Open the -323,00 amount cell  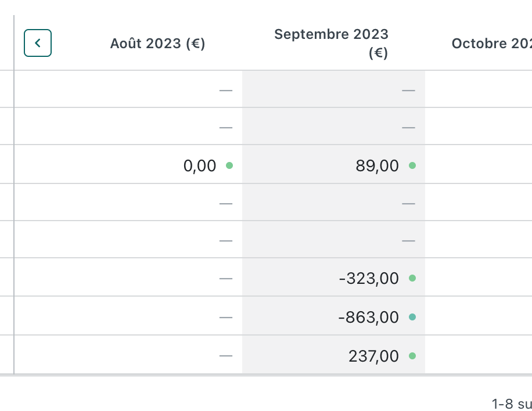click(369, 279)
